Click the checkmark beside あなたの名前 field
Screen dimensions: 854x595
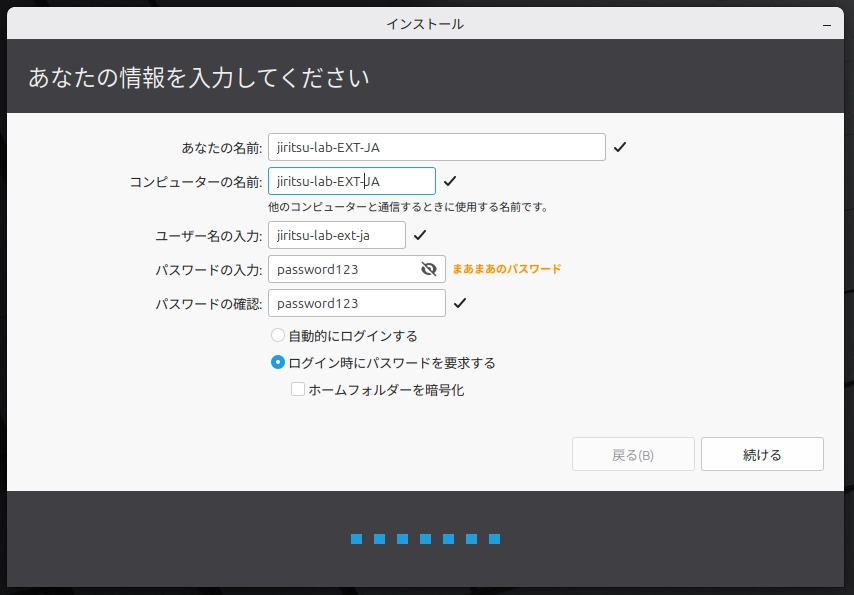tap(622, 146)
